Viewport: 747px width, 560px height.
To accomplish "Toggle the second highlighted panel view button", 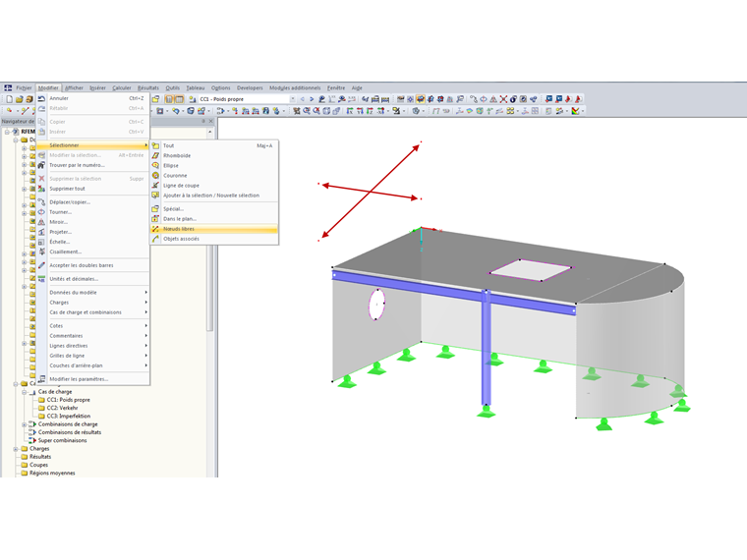I will click(x=179, y=99).
